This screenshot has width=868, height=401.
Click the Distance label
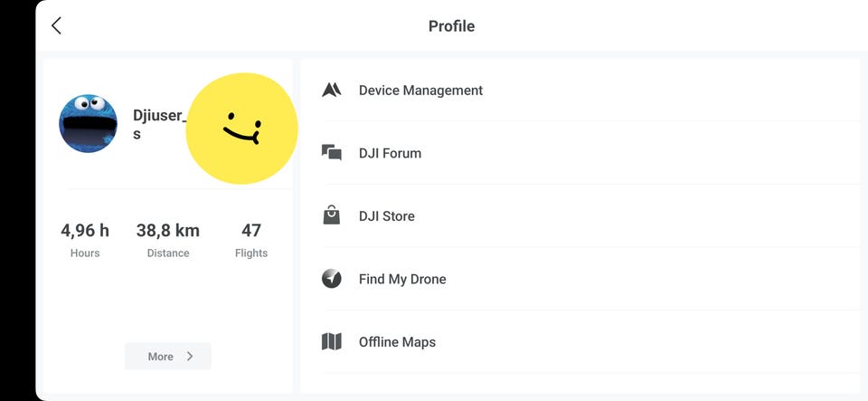tap(168, 253)
